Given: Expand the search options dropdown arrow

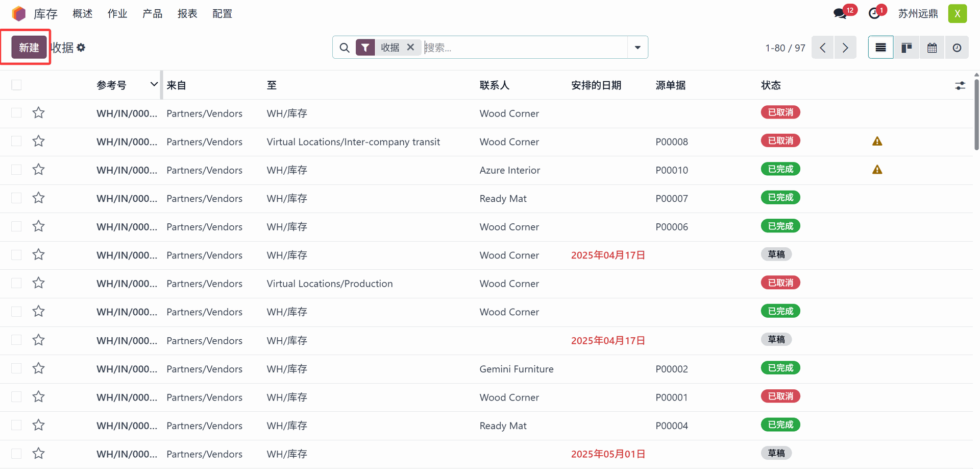Looking at the screenshot, I should coord(638,48).
